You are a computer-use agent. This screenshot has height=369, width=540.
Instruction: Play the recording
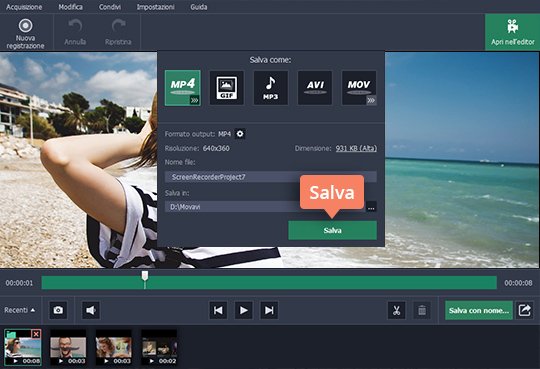click(244, 310)
